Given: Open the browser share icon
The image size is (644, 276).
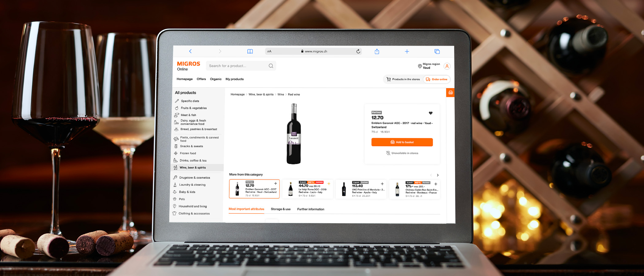Looking at the screenshot, I should (x=377, y=51).
